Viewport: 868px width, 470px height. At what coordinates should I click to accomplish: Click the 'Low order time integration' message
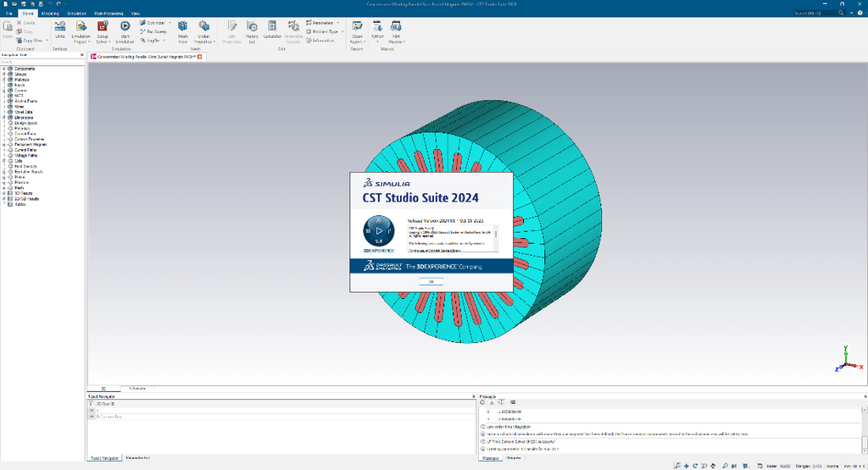(x=509, y=427)
